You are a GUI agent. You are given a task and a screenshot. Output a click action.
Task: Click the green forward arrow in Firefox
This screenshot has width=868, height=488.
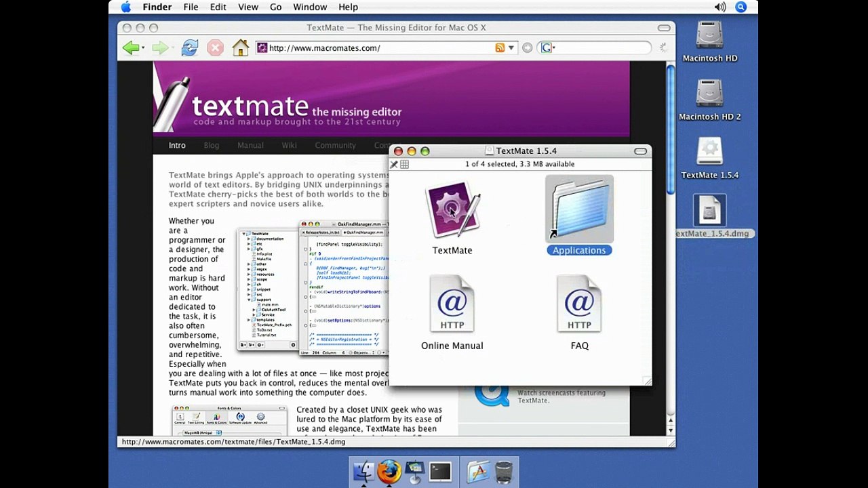[159, 47]
